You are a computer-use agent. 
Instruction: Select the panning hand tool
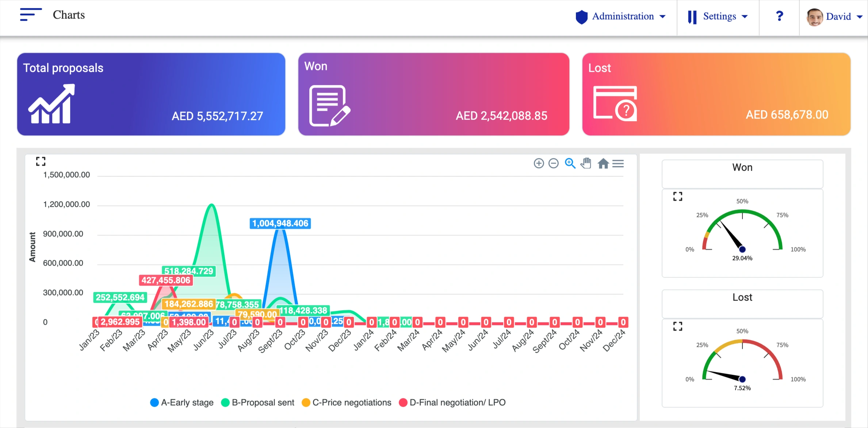586,164
